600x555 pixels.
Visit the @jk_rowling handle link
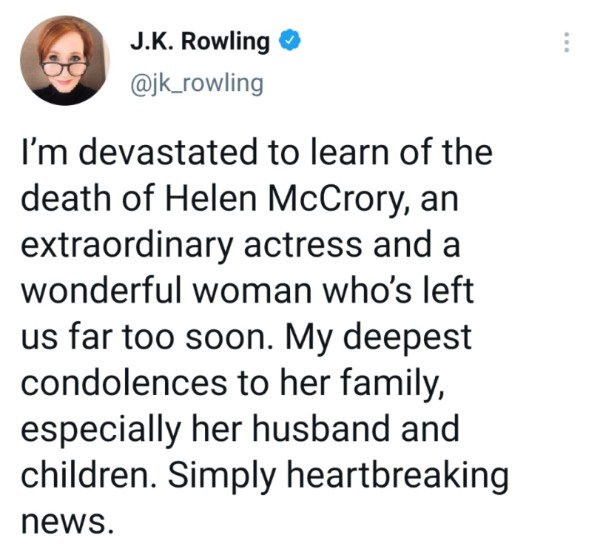(197, 84)
